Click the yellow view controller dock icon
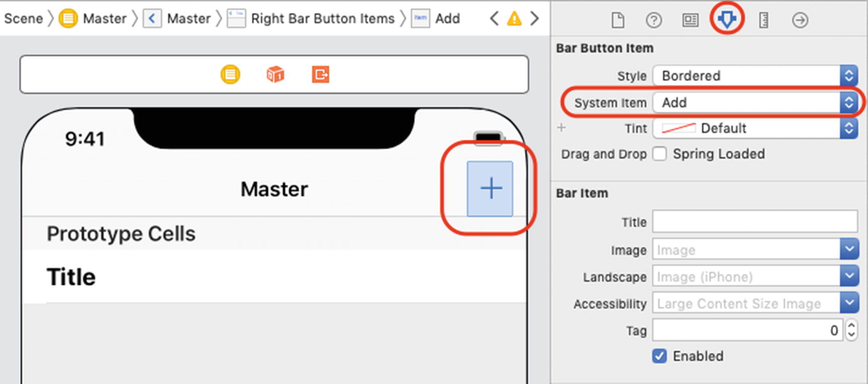 (x=230, y=74)
